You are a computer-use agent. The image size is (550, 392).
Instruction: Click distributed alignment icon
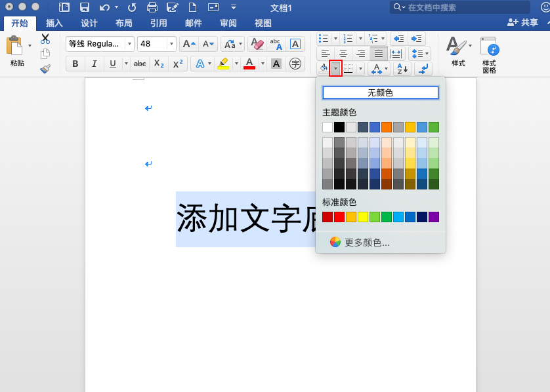396,54
